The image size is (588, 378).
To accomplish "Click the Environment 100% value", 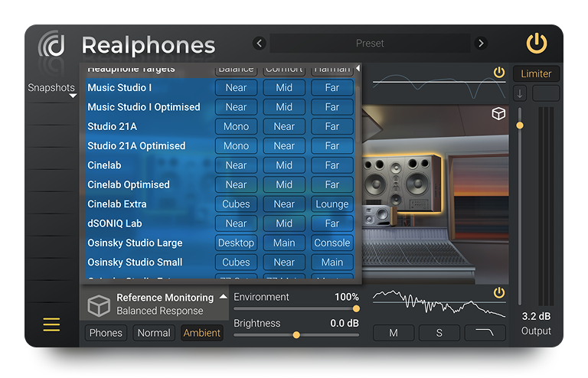I will pos(346,297).
